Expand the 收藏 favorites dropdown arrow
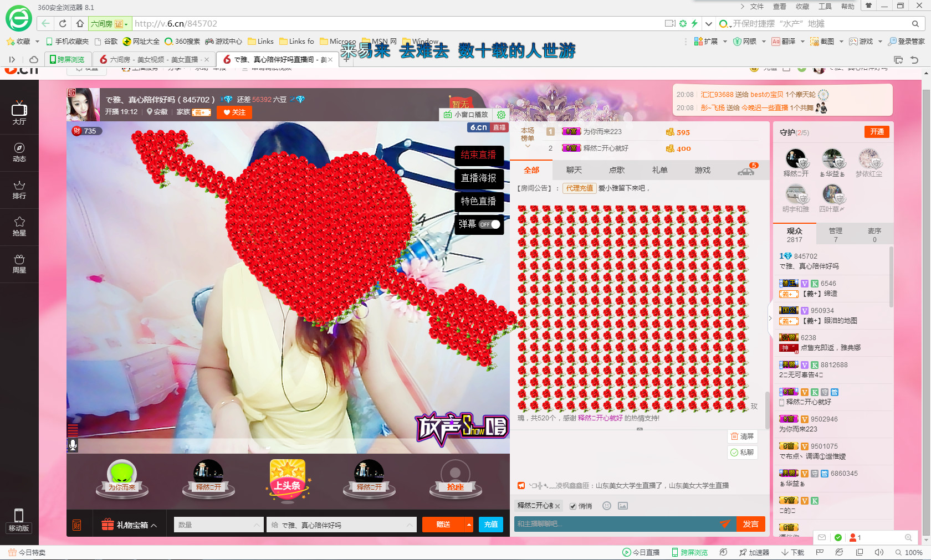The height and width of the screenshot is (560, 931). 37,42
